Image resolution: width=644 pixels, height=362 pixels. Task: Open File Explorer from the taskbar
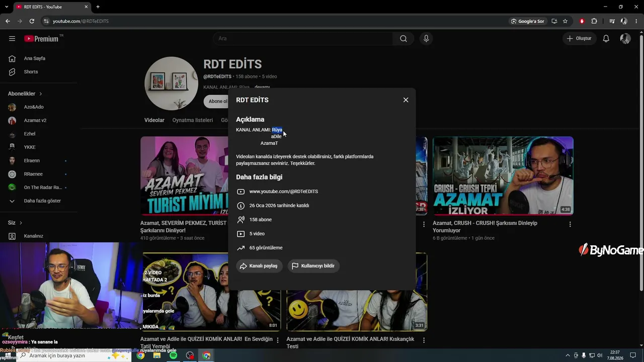click(157, 355)
